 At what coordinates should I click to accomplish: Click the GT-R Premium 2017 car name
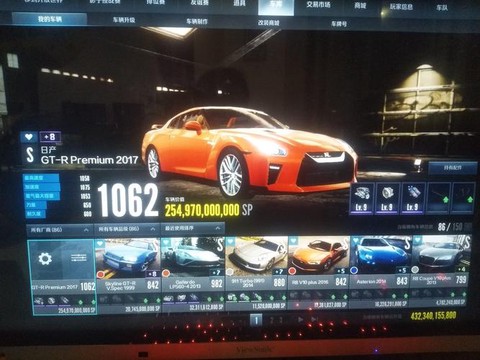click(89, 160)
